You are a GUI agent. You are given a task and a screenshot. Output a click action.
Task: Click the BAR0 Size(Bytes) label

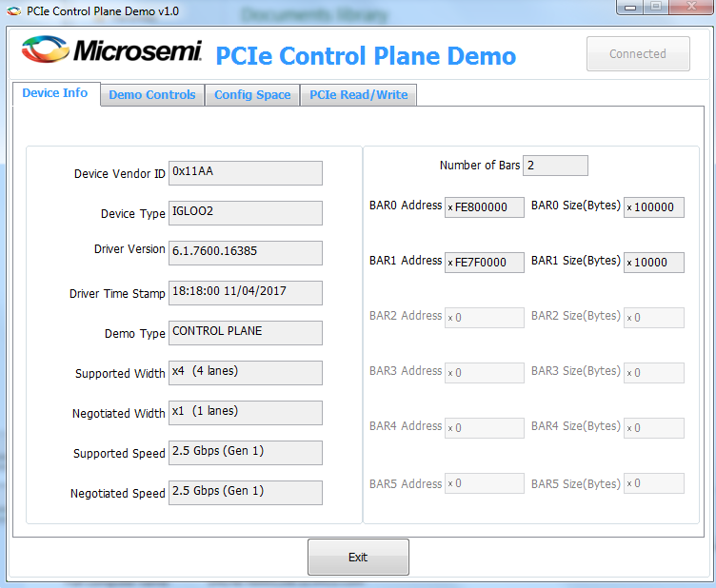pyautogui.click(x=576, y=206)
